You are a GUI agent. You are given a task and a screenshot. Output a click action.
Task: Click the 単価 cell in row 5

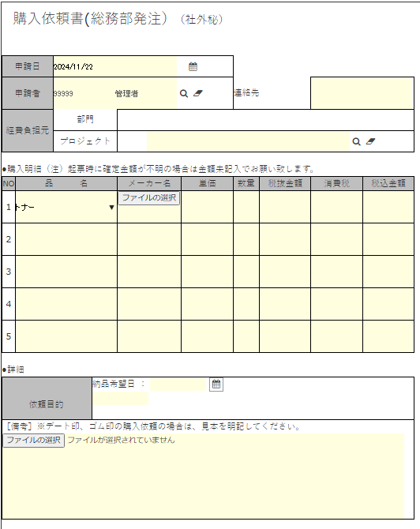(207, 336)
